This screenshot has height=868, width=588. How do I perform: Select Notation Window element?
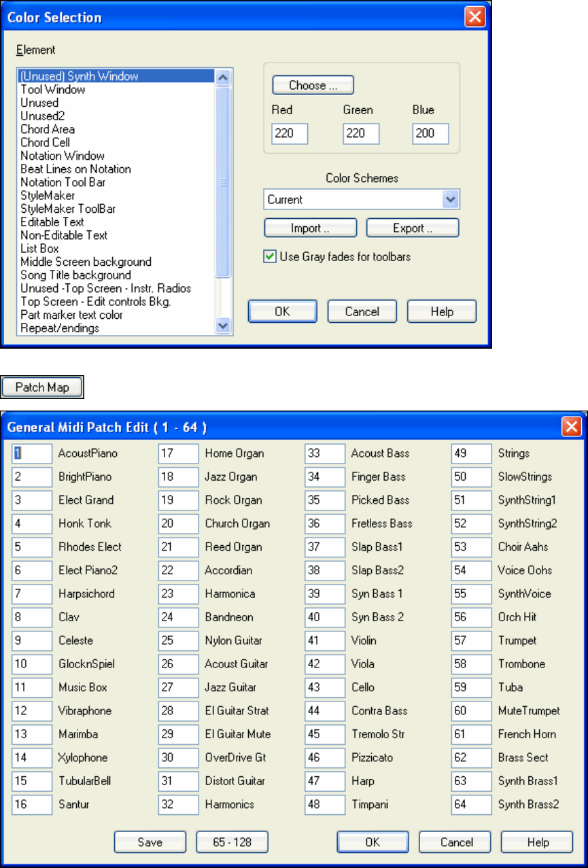116,156
